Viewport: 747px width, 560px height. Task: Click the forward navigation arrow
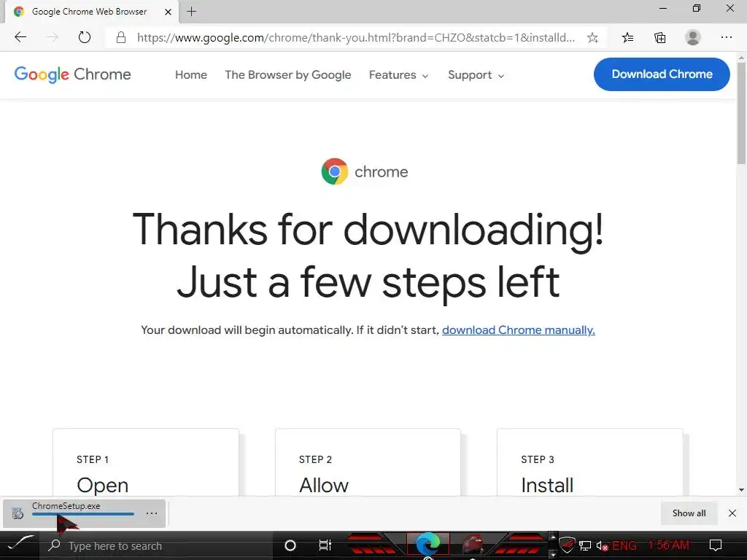coord(53,37)
